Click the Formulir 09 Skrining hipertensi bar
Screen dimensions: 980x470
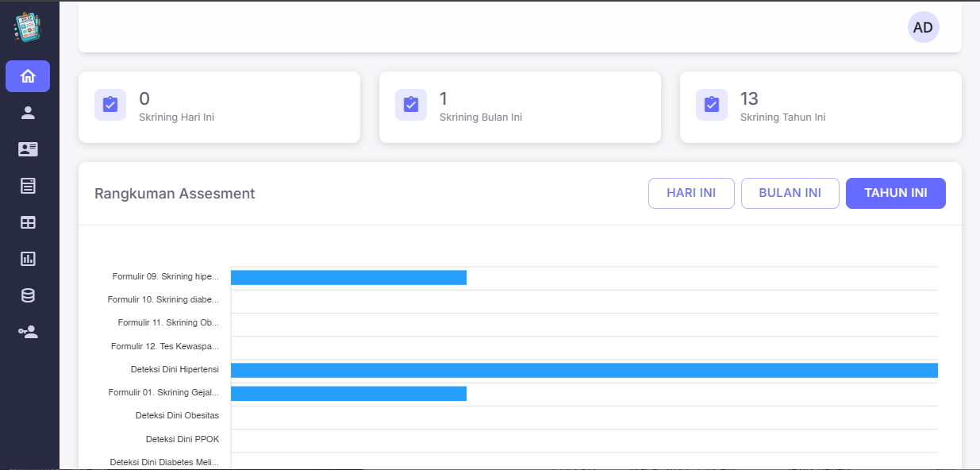(x=348, y=277)
